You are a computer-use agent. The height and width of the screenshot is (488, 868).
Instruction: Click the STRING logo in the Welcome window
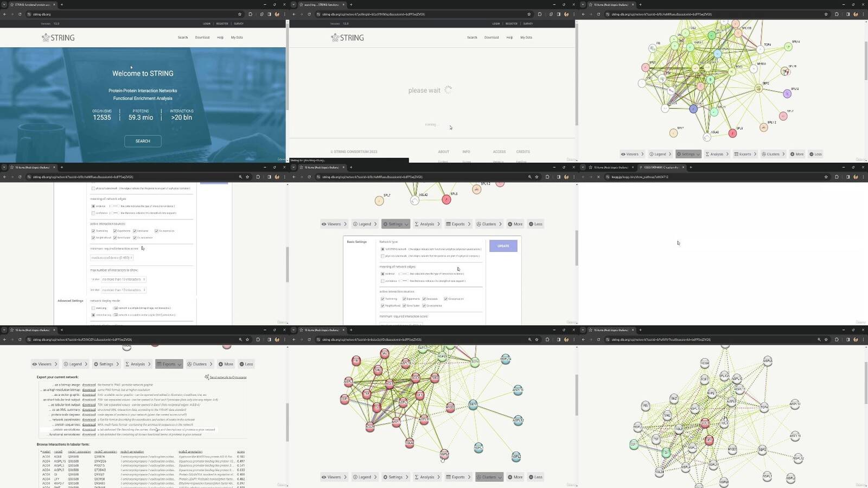coord(58,37)
